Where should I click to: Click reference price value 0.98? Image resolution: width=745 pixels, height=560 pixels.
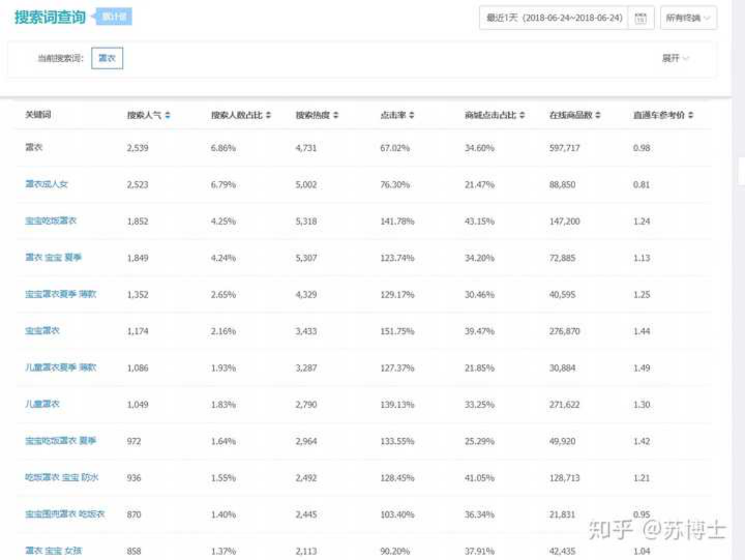(641, 148)
